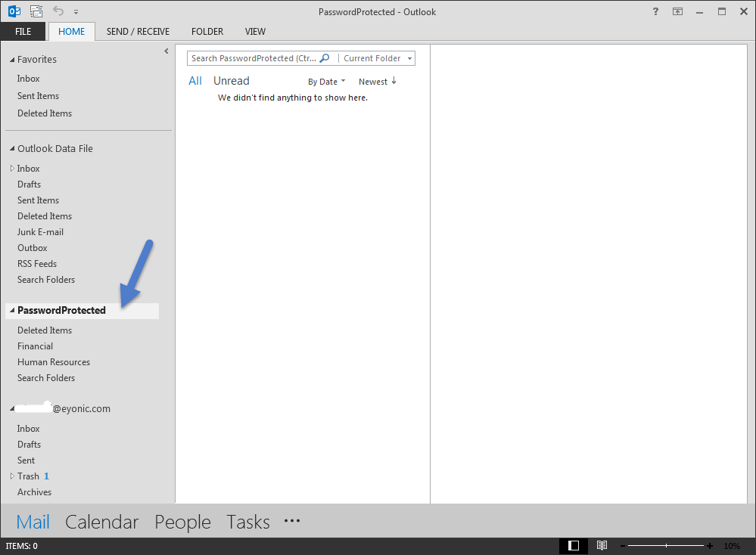
Task: Select Send/Receive All Folders in Quick Access Toolbar
Action: point(35,11)
